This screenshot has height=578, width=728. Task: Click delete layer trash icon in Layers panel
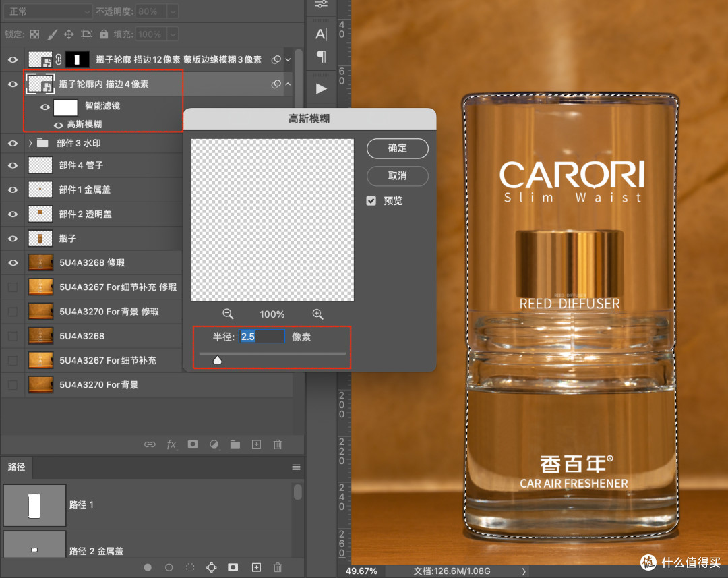click(278, 444)
